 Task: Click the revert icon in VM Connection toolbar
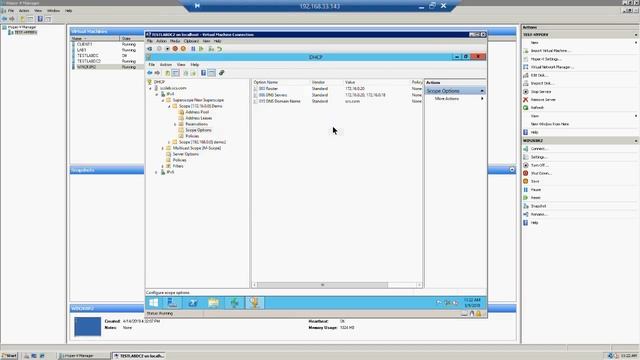[x=220, y=49]
